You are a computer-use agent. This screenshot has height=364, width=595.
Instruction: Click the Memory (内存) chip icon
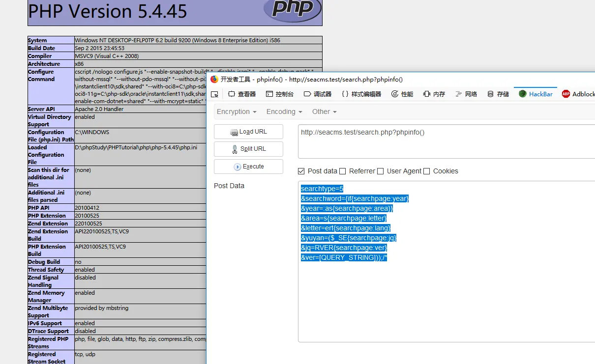click(x=426, y=94)
